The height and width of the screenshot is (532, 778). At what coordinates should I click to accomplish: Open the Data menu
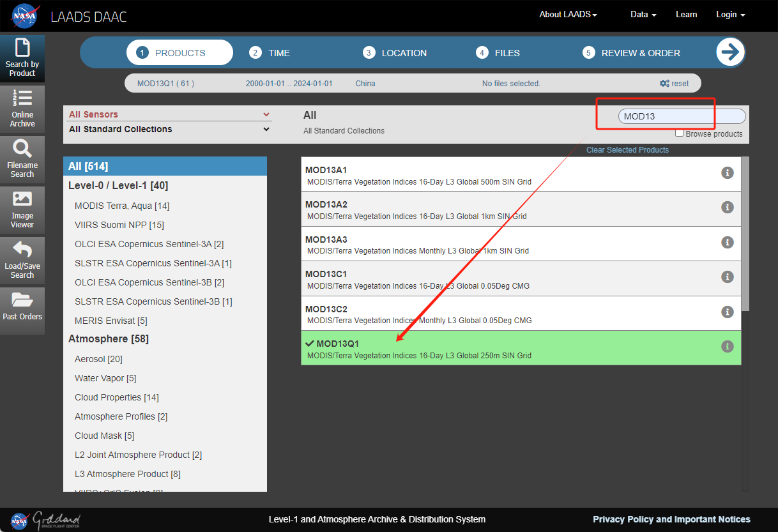tap(643, 15)
